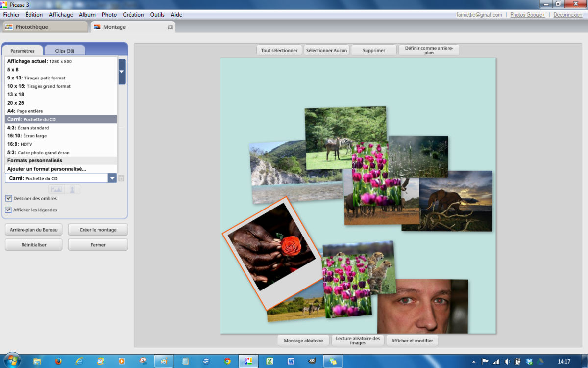
Task: Open the Création menu
Action: [x=133, y=15]
